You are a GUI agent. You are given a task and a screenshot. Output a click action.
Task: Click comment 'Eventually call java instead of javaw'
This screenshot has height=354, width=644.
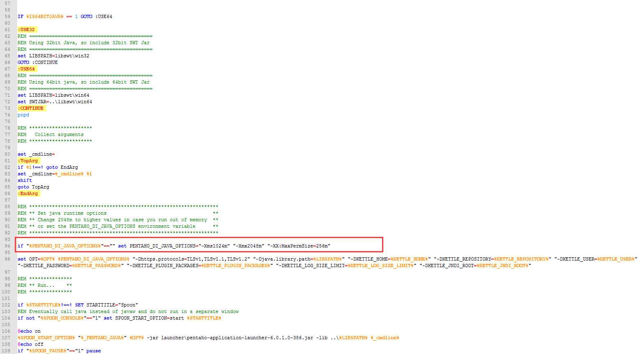(82, 311)
